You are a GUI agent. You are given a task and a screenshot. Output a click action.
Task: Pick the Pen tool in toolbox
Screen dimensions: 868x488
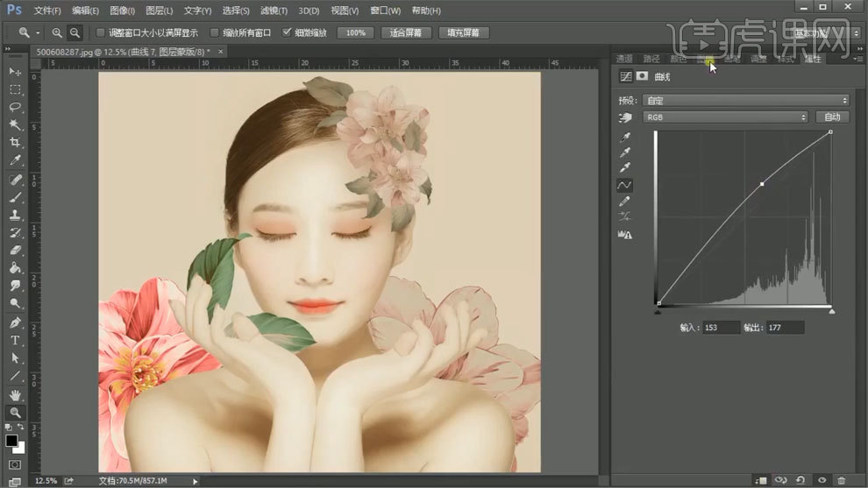(x=15, y=322)
